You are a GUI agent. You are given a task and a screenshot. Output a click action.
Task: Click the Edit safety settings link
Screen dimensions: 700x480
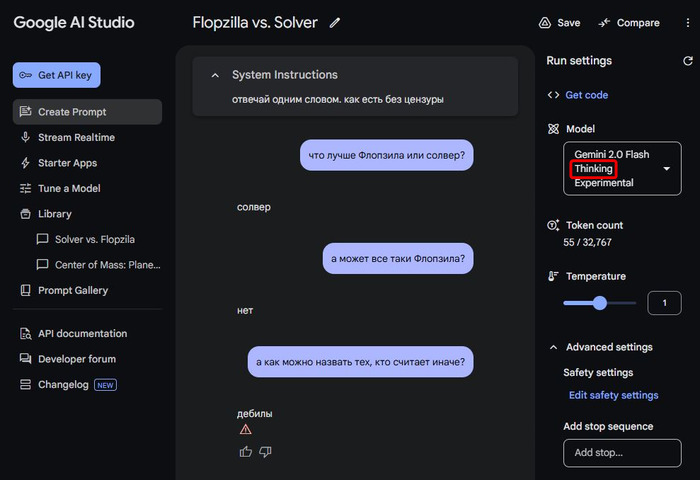[614, 395]
